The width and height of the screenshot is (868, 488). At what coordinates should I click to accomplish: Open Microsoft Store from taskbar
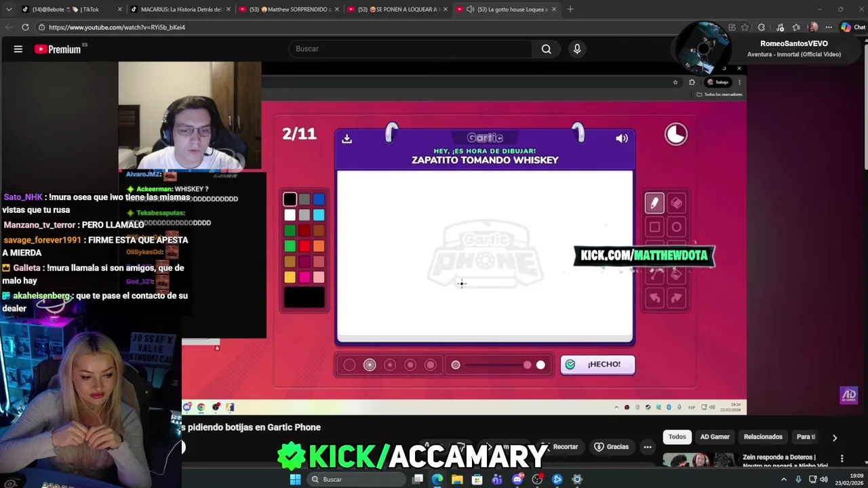(477, 479)
